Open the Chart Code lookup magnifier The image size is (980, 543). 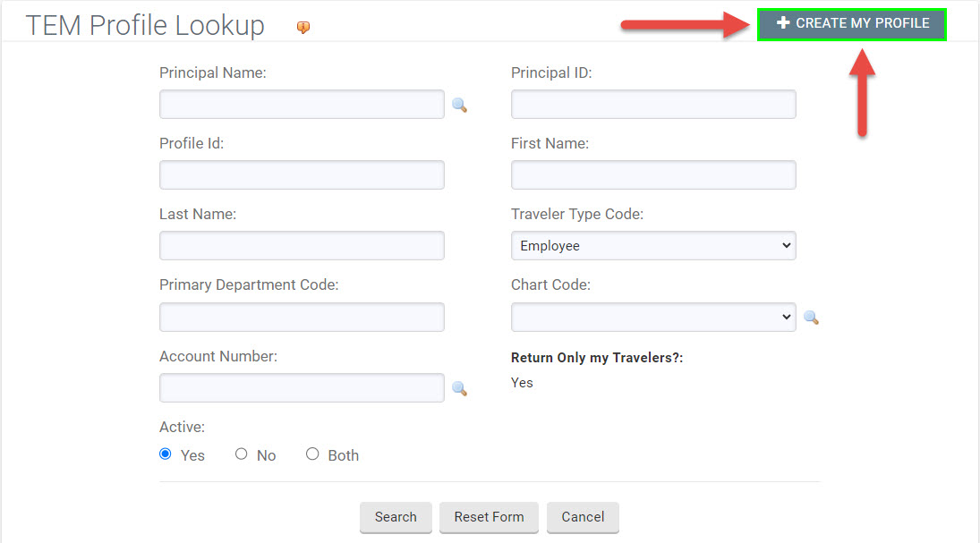pos(811,318)
